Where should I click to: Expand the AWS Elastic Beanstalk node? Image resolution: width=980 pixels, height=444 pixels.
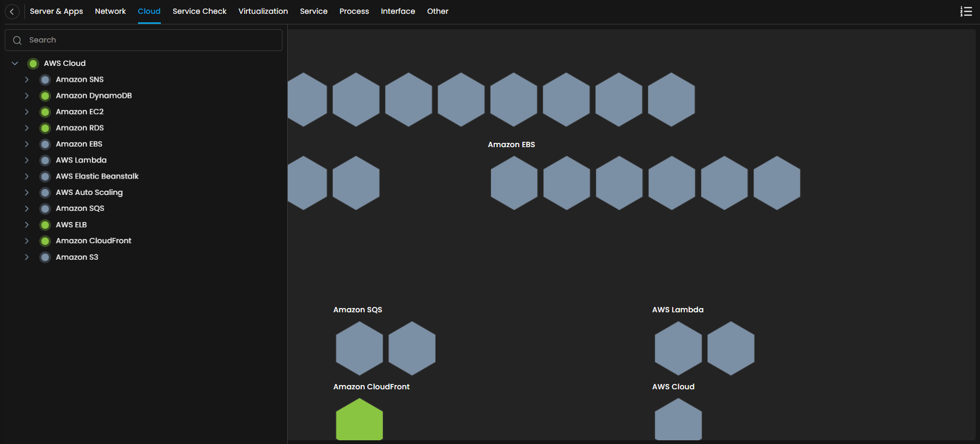pyautogui.click(x=27, y=176)
